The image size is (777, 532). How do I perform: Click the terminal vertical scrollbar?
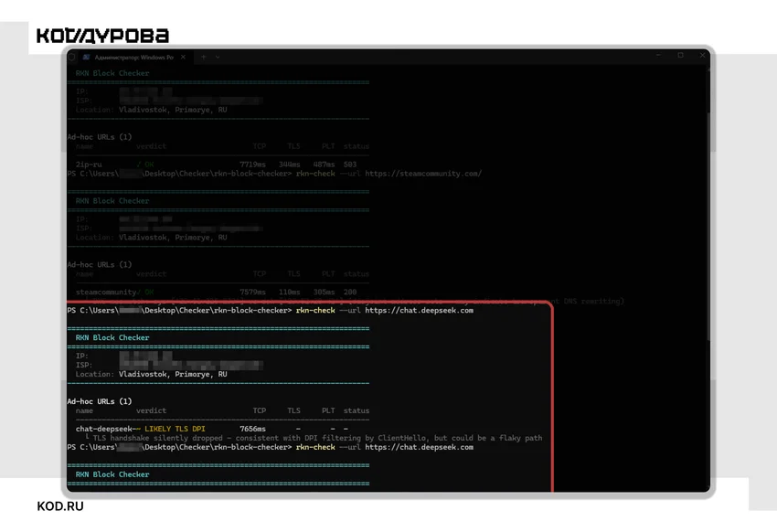[x=708, y=226]
